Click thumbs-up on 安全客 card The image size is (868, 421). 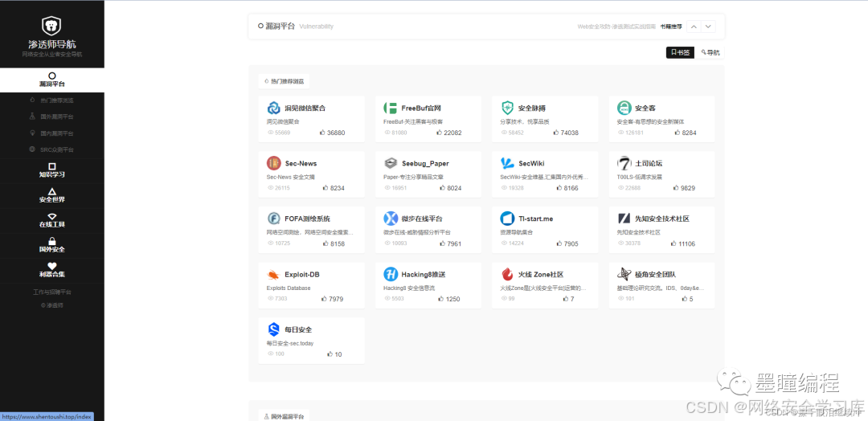(x=678, y=133)
